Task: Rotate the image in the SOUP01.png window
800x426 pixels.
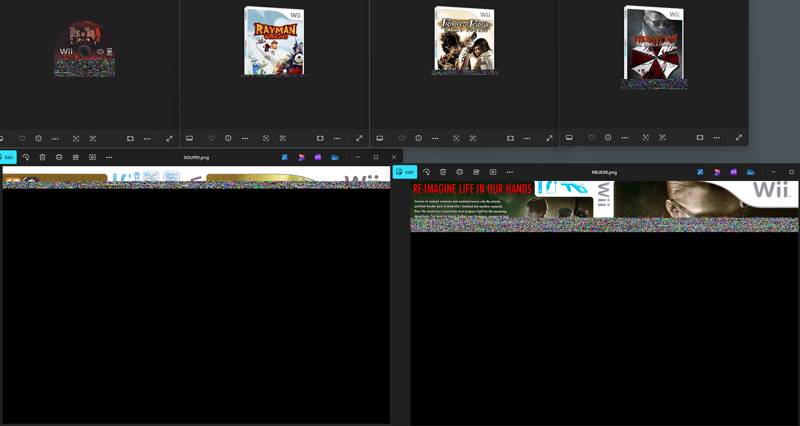Action: click(x=26, y=157)
